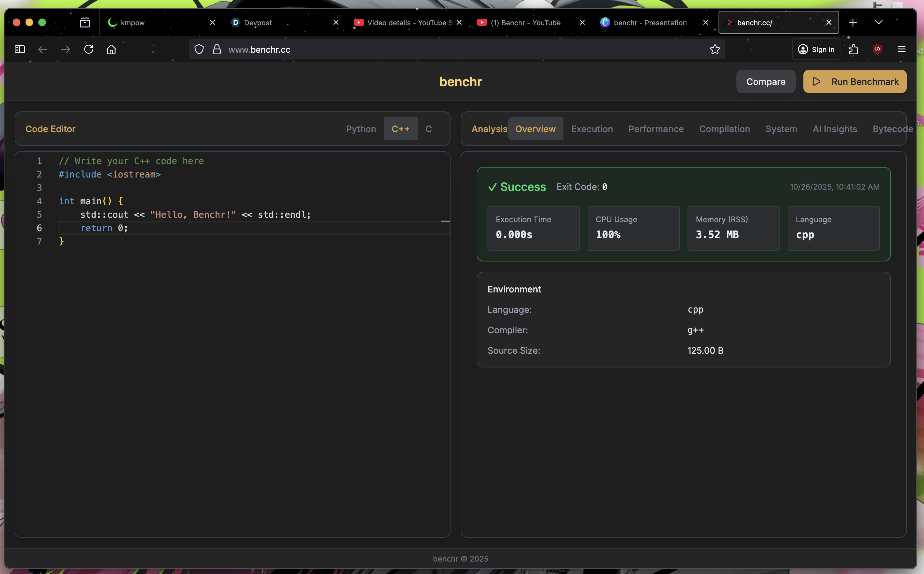
Task: Open the uBlock Origin extension icon
Action: click(877, 49)
